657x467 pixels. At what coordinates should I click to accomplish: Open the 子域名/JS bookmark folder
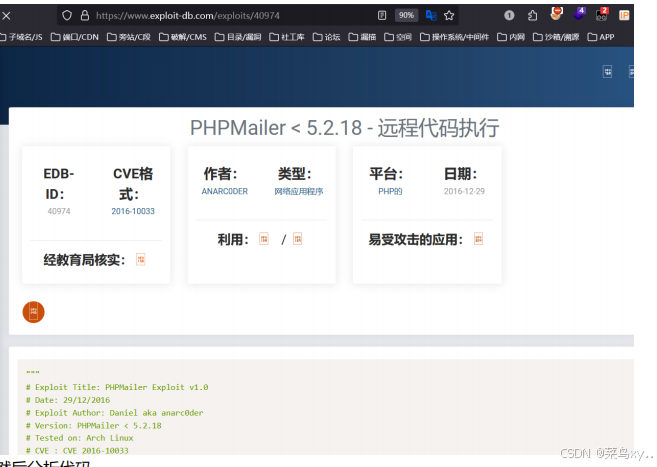pos(21,37)
